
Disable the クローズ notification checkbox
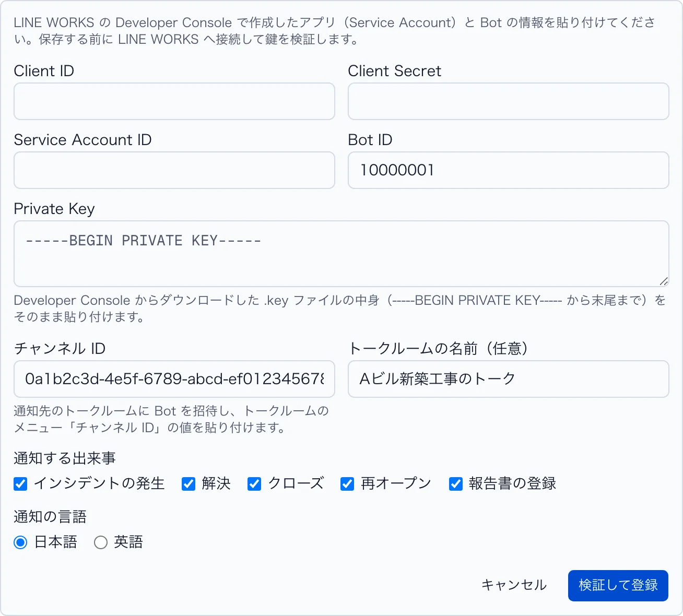pos(254,484)
